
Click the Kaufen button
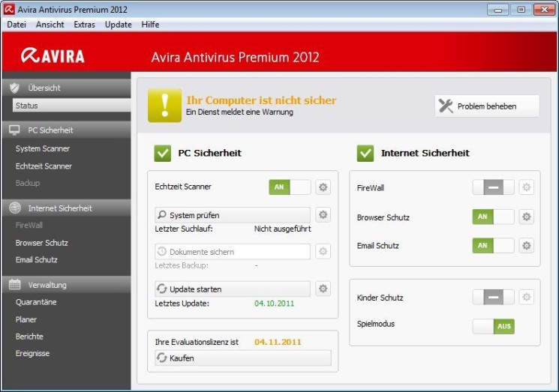click(x=243, y=358)
